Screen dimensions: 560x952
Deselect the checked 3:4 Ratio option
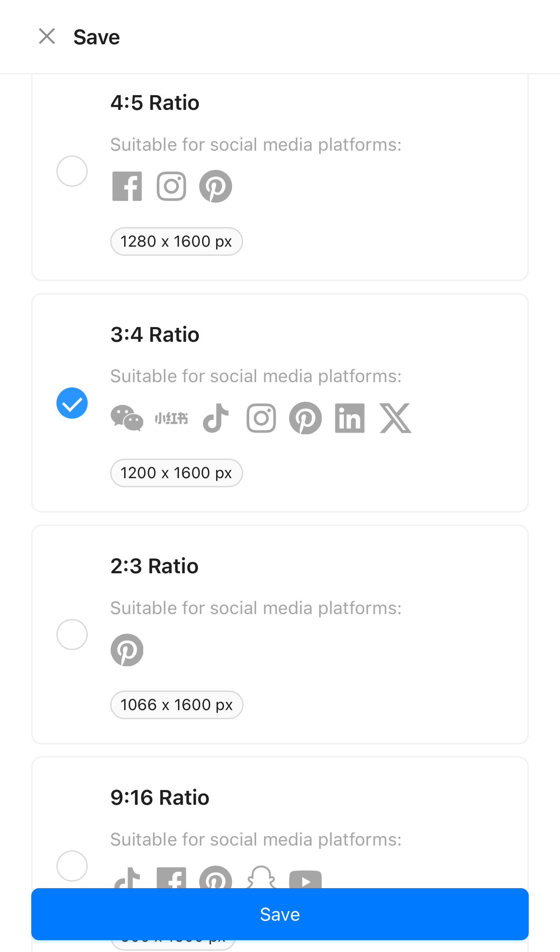click(x=72, y=403)
